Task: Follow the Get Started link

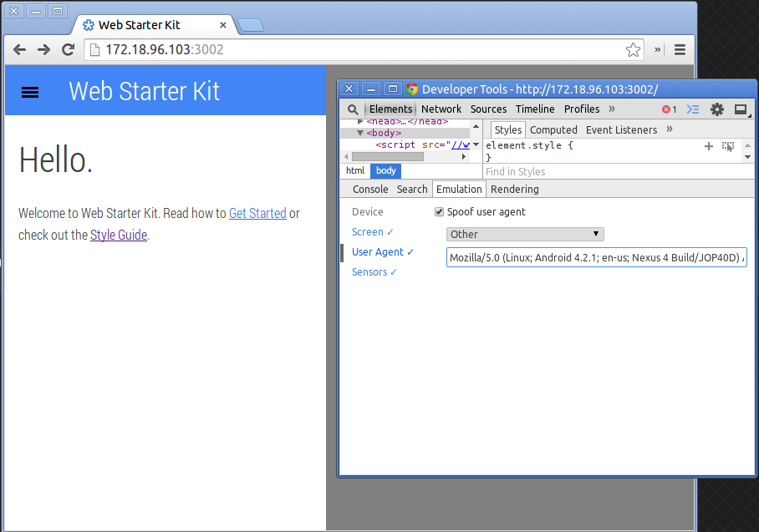Action: click(x=257, y=214)
